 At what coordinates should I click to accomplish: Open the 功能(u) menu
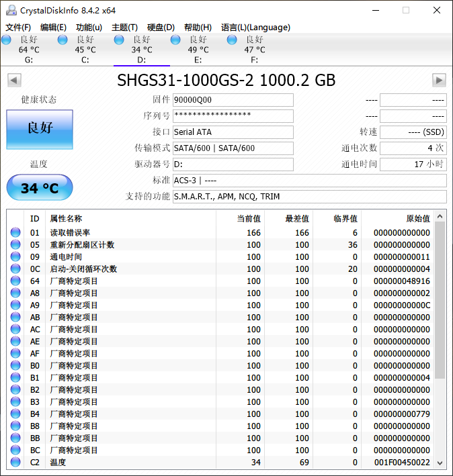pyautogui.click(x=89, y=28)
